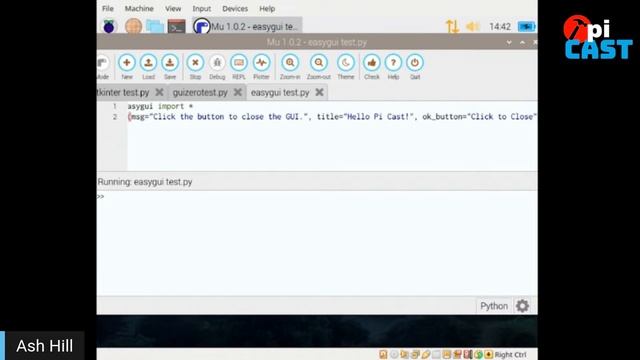Click the Running: easygui test.py label

tap(145, 182)
